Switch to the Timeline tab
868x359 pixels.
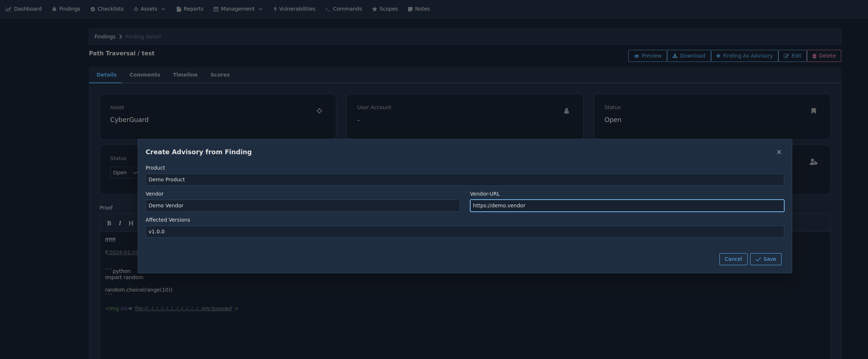pyautogui.click(x=185, y=75)
